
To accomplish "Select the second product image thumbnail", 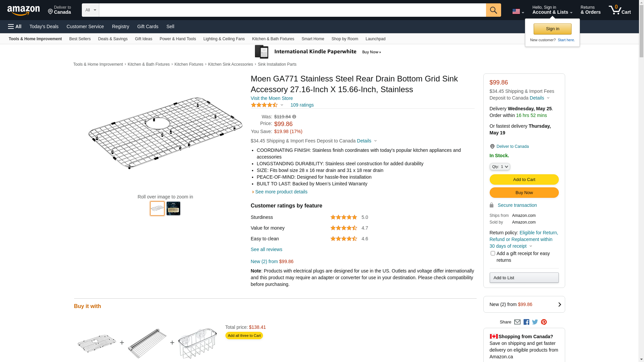I will (173, 208).
